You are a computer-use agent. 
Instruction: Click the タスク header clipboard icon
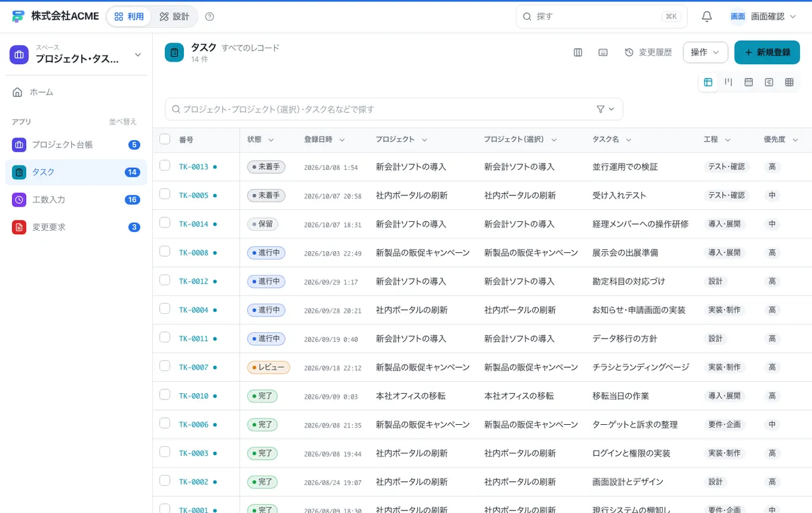pyautogui.click(x=174, y=53)
